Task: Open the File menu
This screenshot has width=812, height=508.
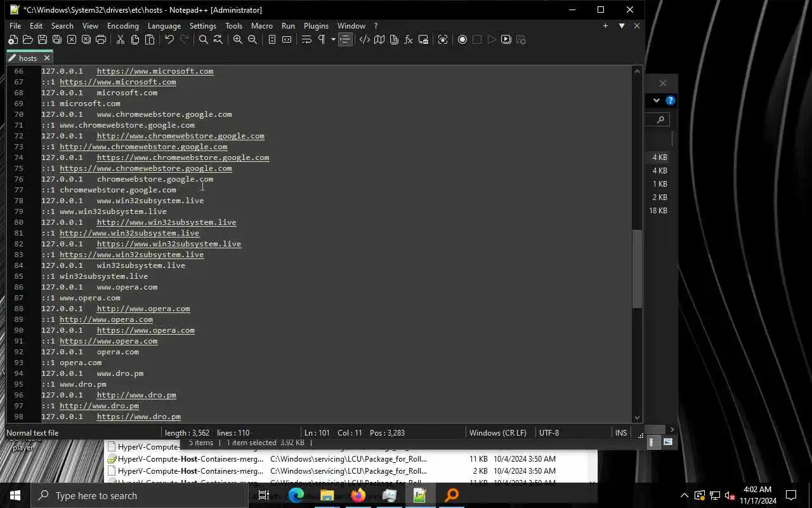Action: (15, 26)
